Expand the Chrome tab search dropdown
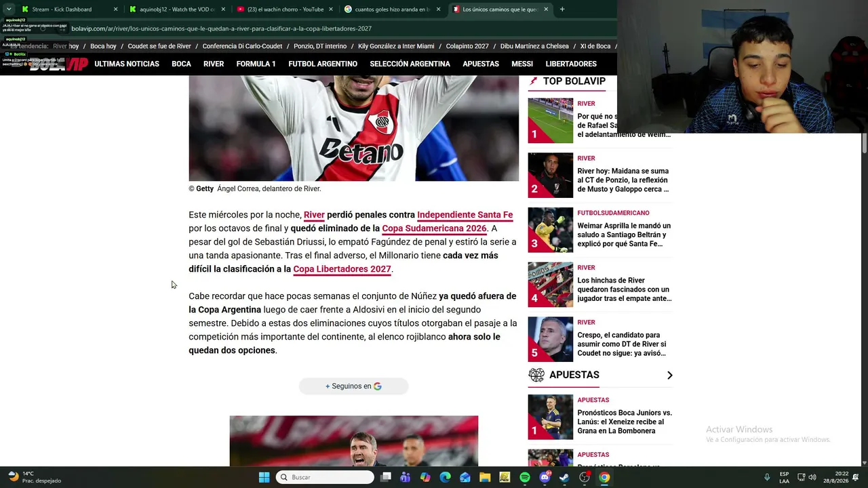The height and width of the screenshot is (488, 868). coord(9,9)
